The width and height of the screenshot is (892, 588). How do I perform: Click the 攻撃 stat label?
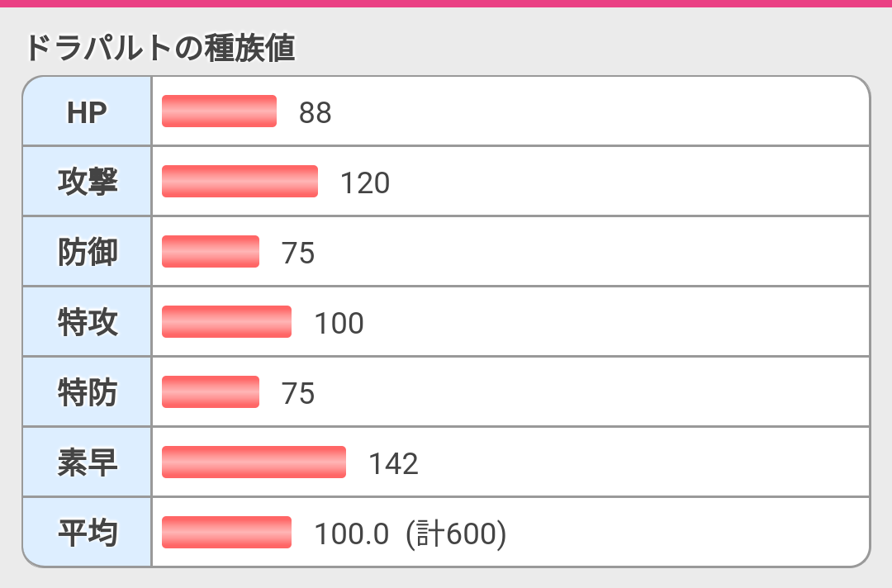click(88, 182)
